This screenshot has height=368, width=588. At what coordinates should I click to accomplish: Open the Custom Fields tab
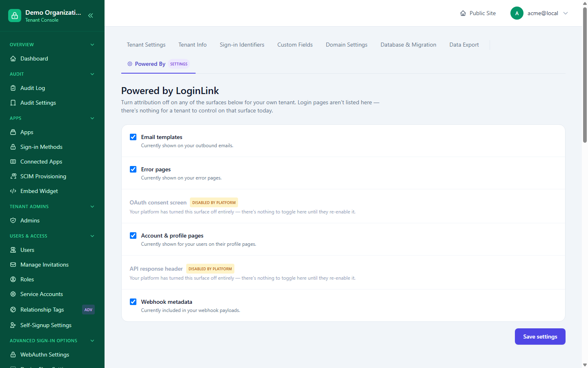pos(295,45)
